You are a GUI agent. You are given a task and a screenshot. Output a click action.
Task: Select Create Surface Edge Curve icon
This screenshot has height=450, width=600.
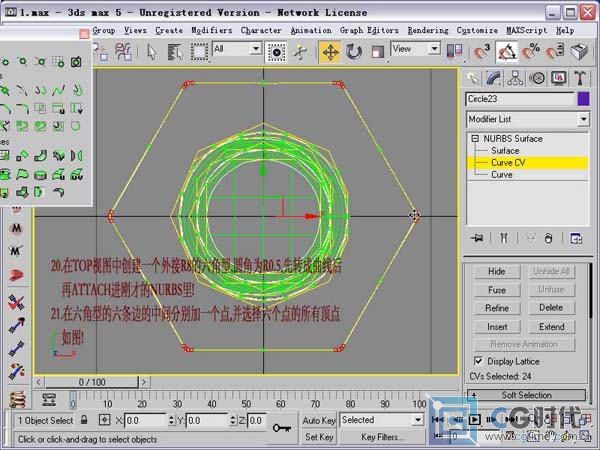click(x=76, y=126)
